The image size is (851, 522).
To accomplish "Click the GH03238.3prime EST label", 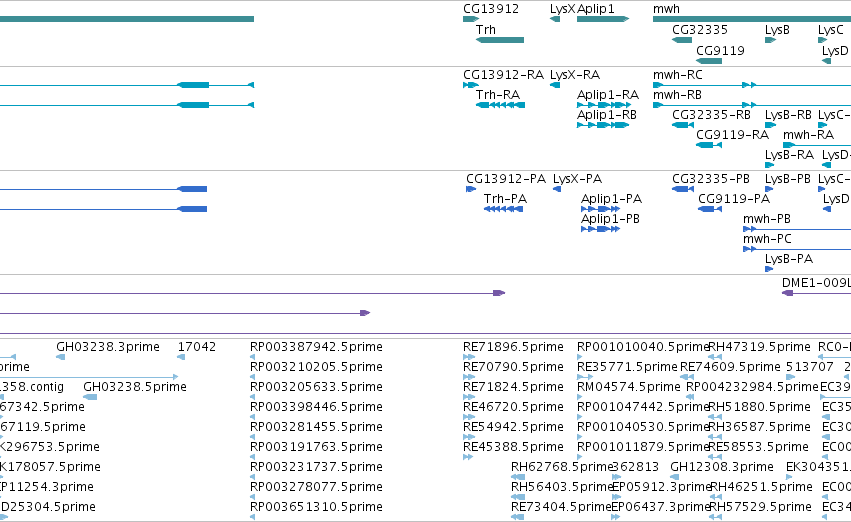I will [x=107, y=347].
